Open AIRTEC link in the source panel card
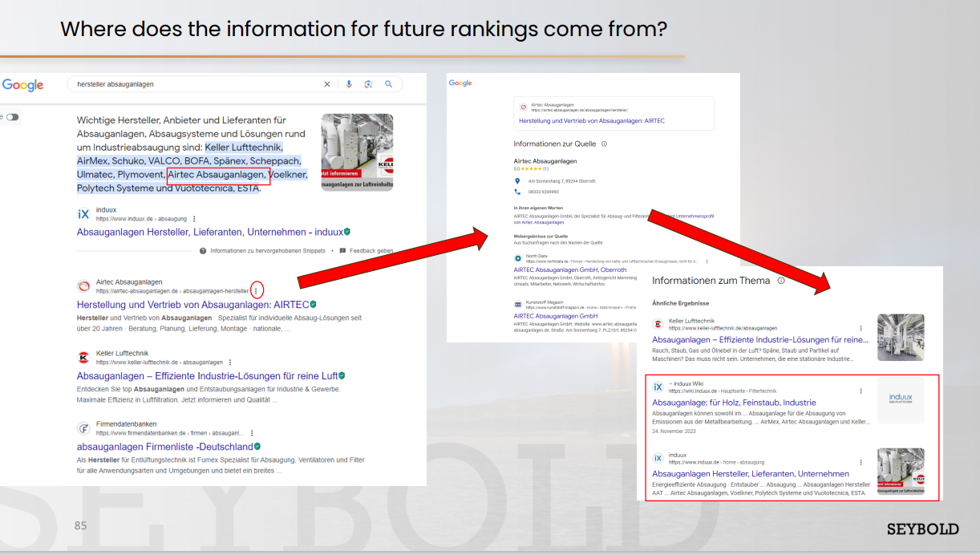The width and height of the screenshot is (980, 555). tap(592, 121)
